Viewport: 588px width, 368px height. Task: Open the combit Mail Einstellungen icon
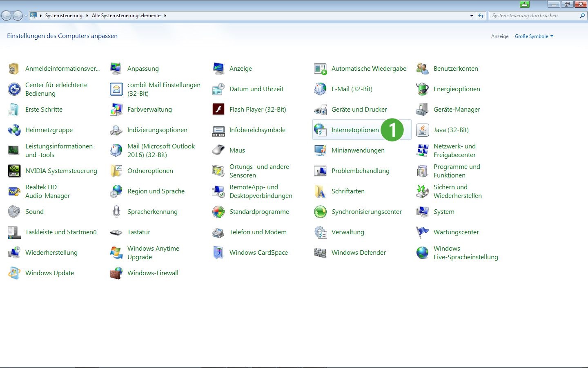point(116,89)
